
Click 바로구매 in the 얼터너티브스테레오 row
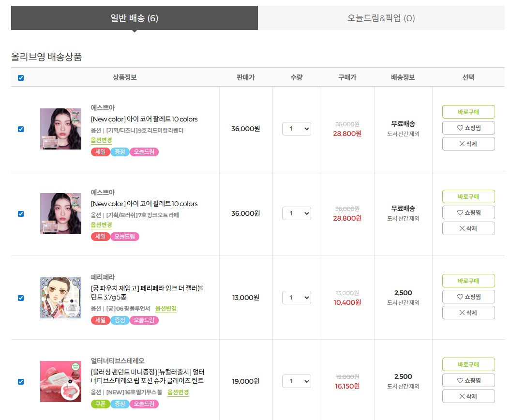pos(468,364)
